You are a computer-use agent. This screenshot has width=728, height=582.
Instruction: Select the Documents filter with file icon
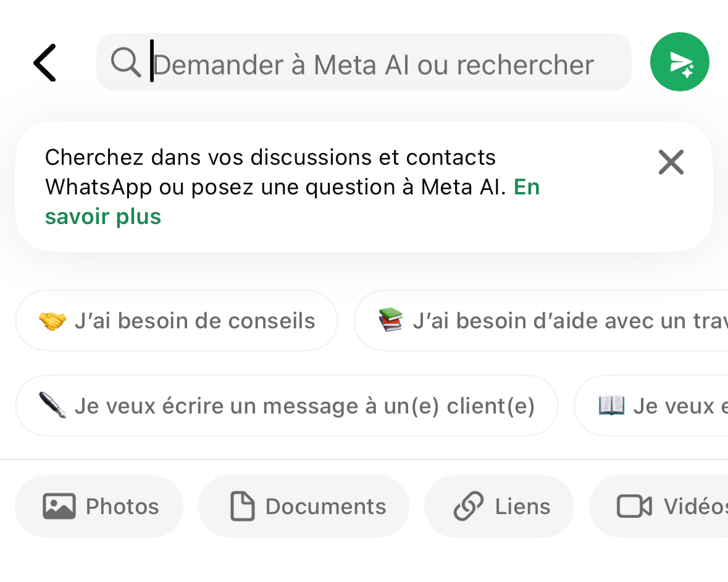click(x=303, y=506)
